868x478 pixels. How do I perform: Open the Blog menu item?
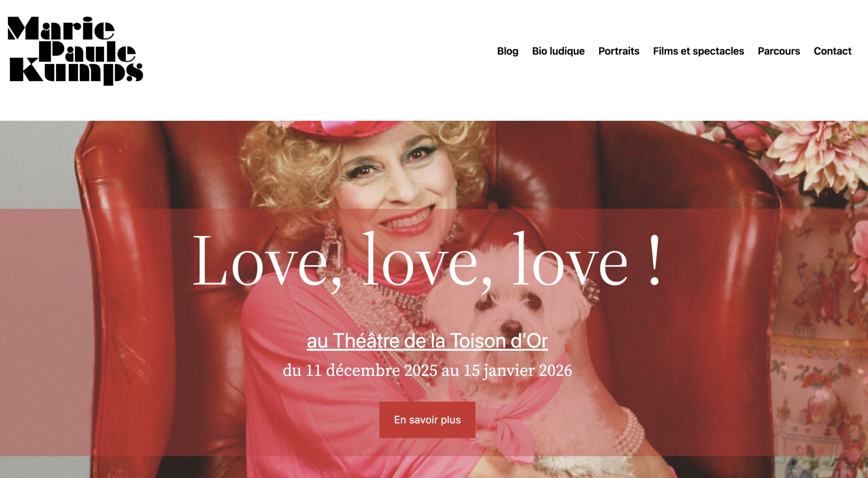(508, 51)
